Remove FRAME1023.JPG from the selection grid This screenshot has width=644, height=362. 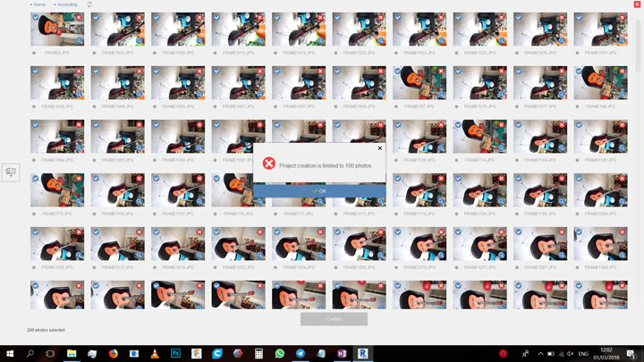pyautogui.click(x=381, y=18)
